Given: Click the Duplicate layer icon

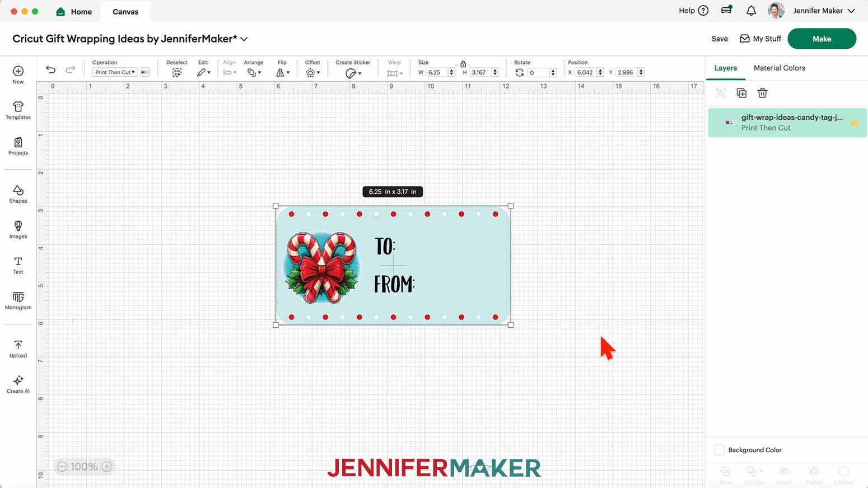Looking at the screenshot, I should coord(741,93).
